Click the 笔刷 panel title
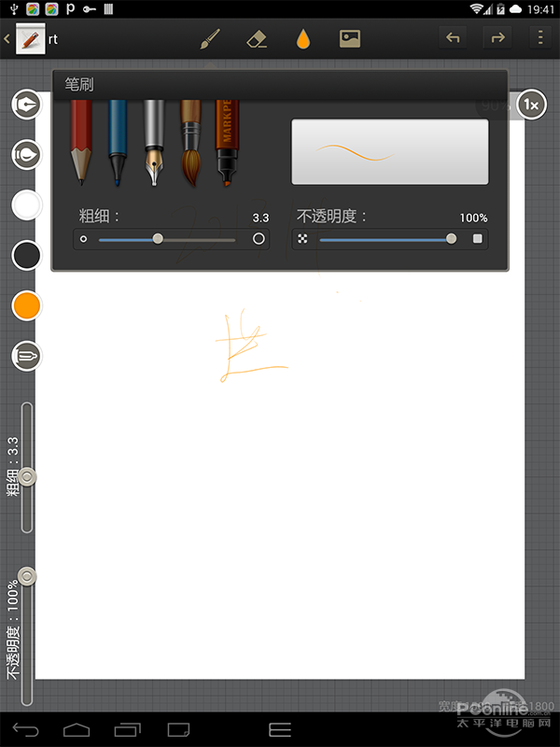Screen dimensions: 560x747 tap(79, 85)
